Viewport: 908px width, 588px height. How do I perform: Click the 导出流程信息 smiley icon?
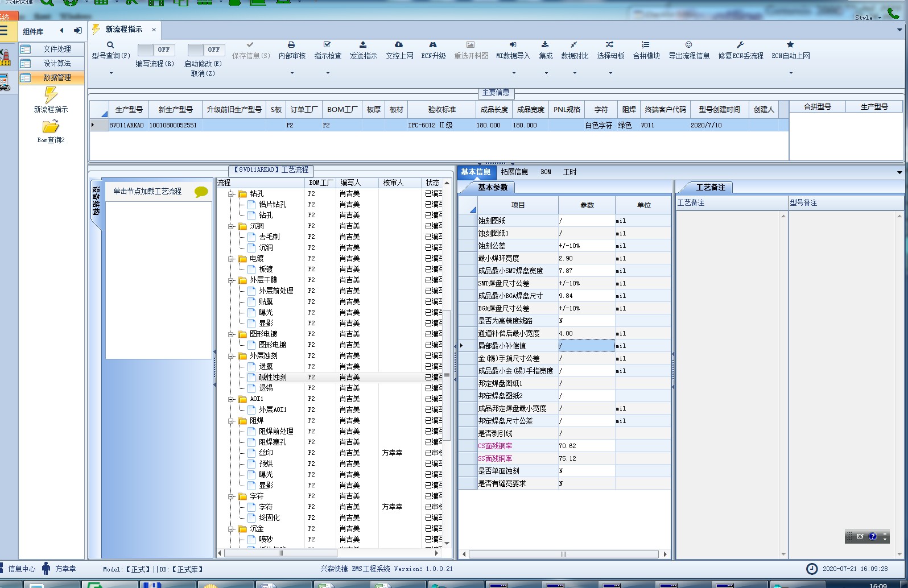(x=688, y=44)
